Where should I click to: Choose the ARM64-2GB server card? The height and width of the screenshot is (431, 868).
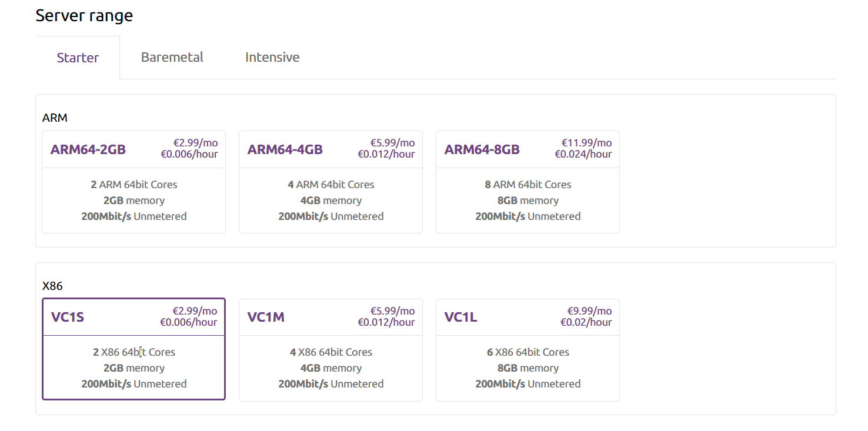[x=134, y=182]
